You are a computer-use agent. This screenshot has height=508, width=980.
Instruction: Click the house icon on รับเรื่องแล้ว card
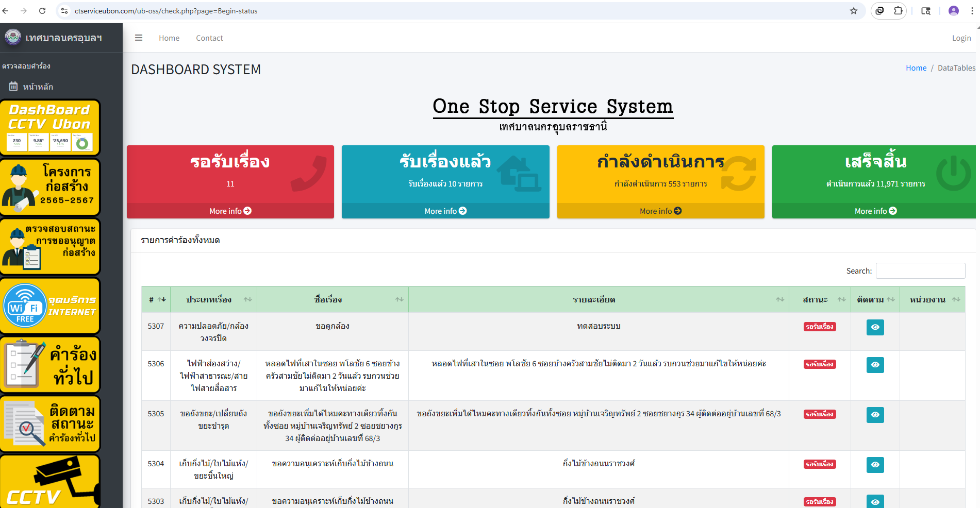519,174
